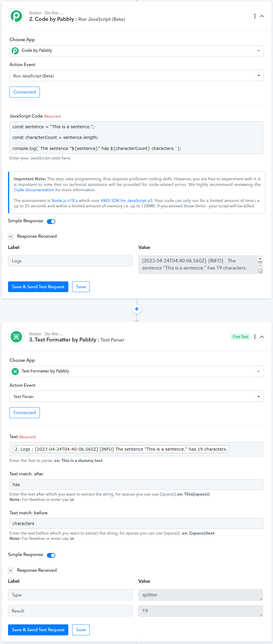This screenshot has width=273, height=644.
Task: Click the Type label field
Action: [70, 595]
